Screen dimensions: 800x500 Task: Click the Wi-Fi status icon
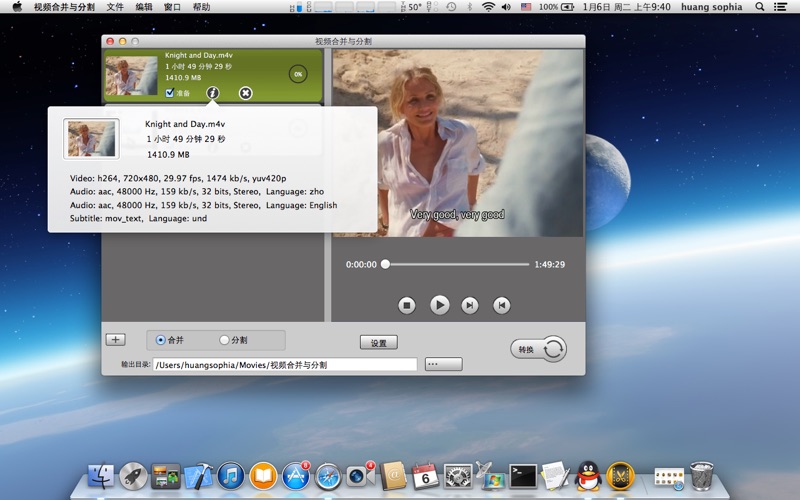(488, 7)
